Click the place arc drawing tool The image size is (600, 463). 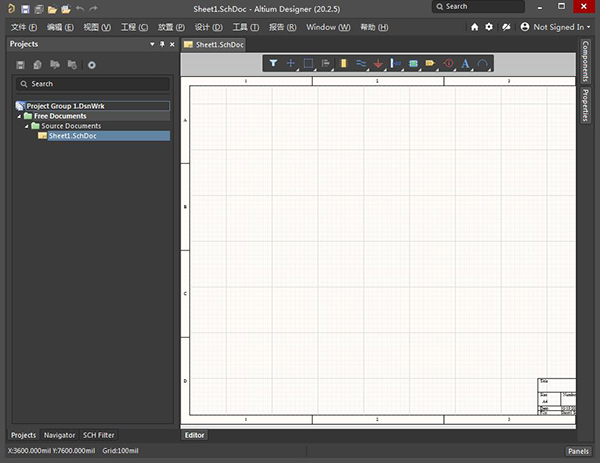click(x=483, y=63)
